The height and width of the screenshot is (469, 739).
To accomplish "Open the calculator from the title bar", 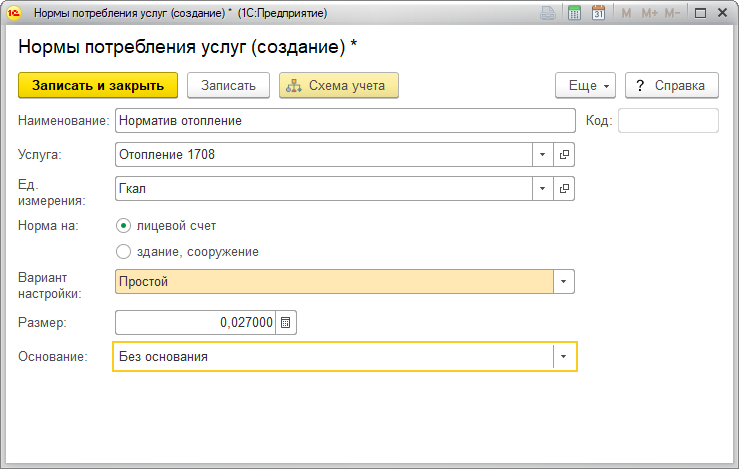I will (575, 14).
